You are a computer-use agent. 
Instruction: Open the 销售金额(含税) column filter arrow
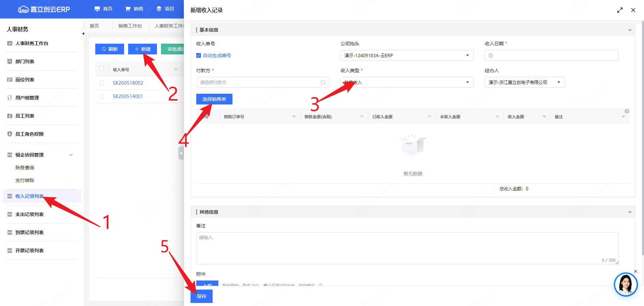point(362,117)
